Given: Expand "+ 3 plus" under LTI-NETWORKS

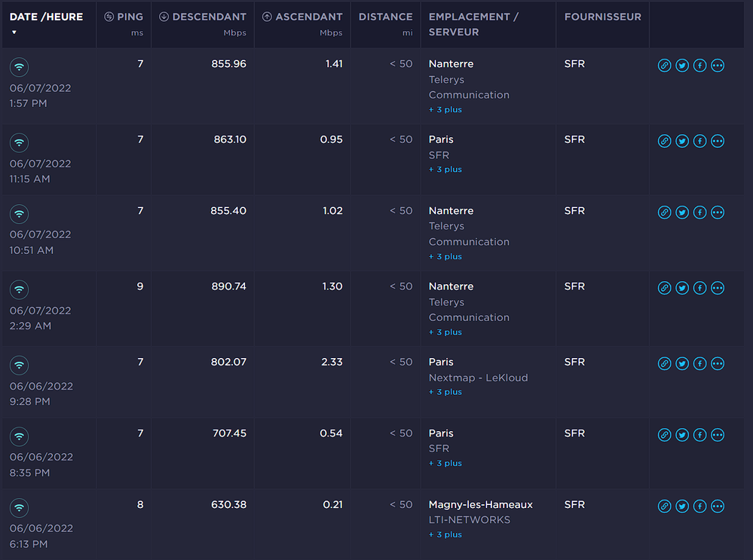Looking at the screenshot, I should (445, 535).
